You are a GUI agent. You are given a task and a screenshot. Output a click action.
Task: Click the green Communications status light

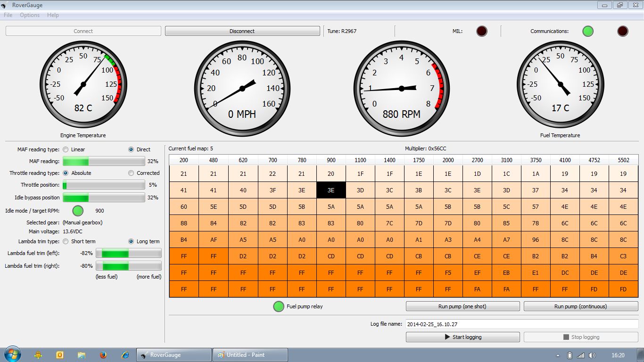pyautogui.click(x=587, y=31)
